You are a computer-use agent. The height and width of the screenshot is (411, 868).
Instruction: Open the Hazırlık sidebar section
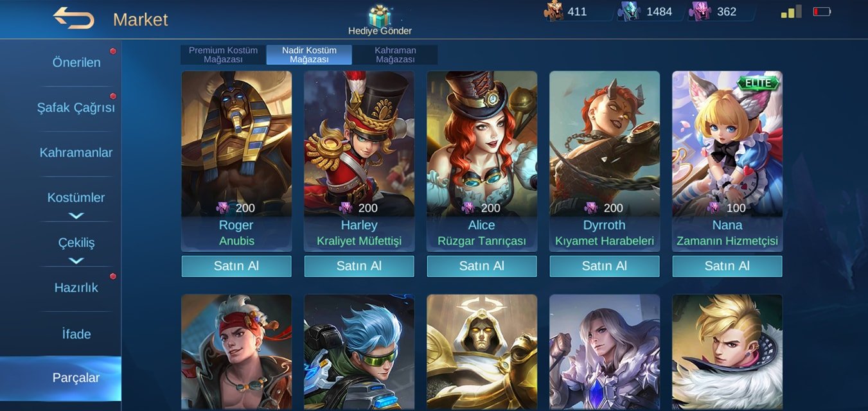(76, 287)
